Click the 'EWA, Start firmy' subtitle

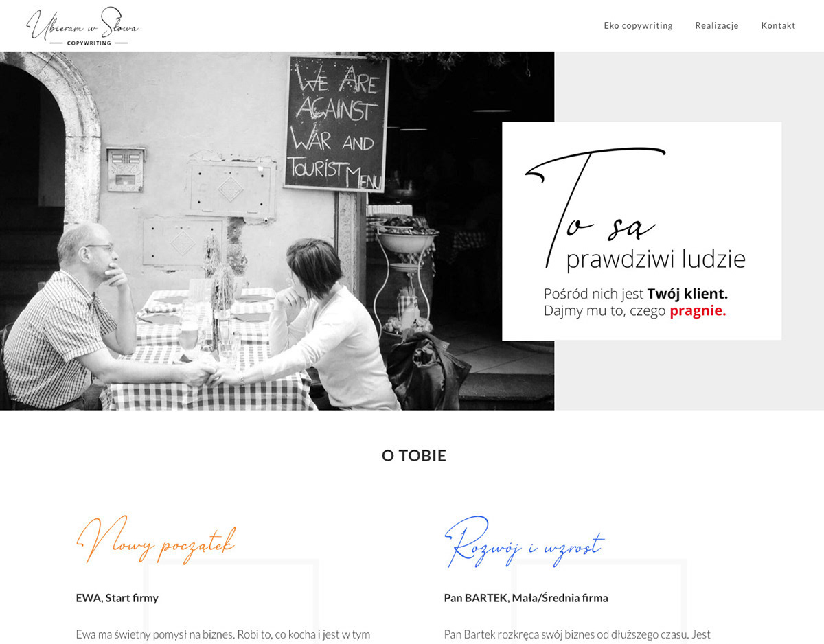[x=117, y=598]
